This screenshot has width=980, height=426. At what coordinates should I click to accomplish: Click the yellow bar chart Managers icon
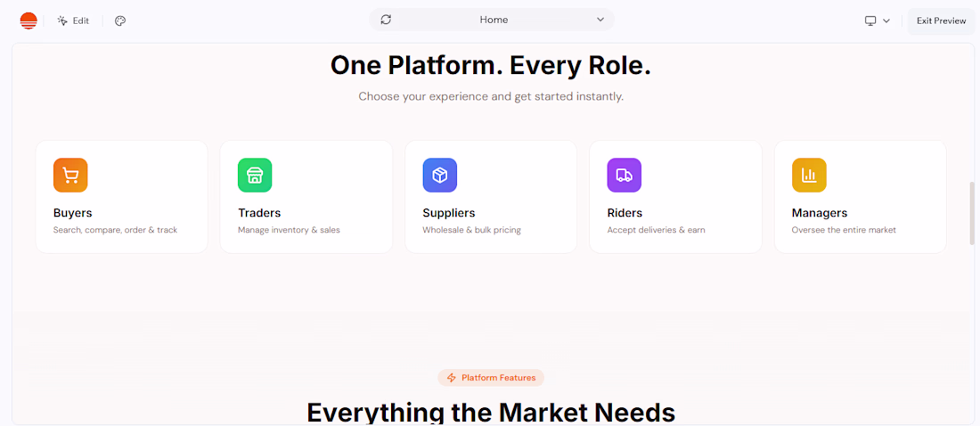(809, 176)
